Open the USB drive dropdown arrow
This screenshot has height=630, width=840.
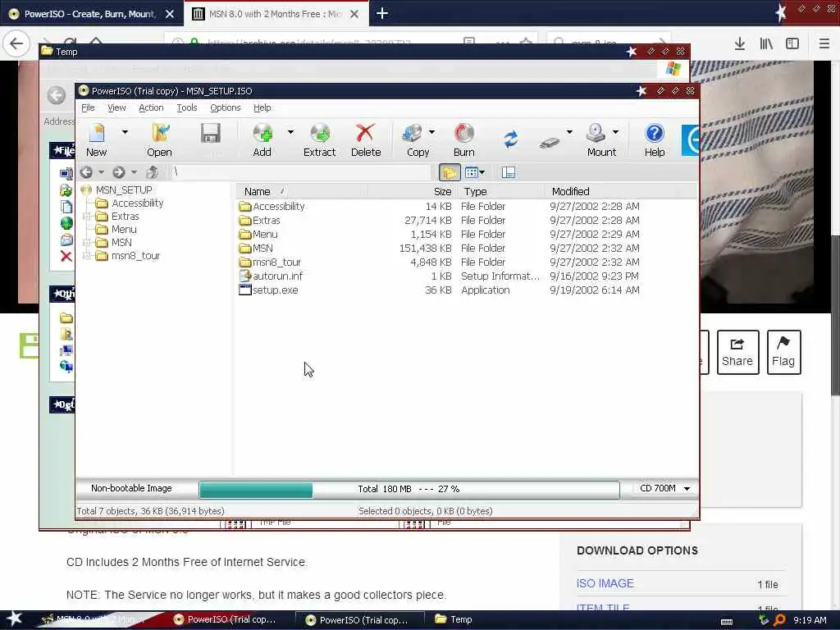click(x=569, y=132)
